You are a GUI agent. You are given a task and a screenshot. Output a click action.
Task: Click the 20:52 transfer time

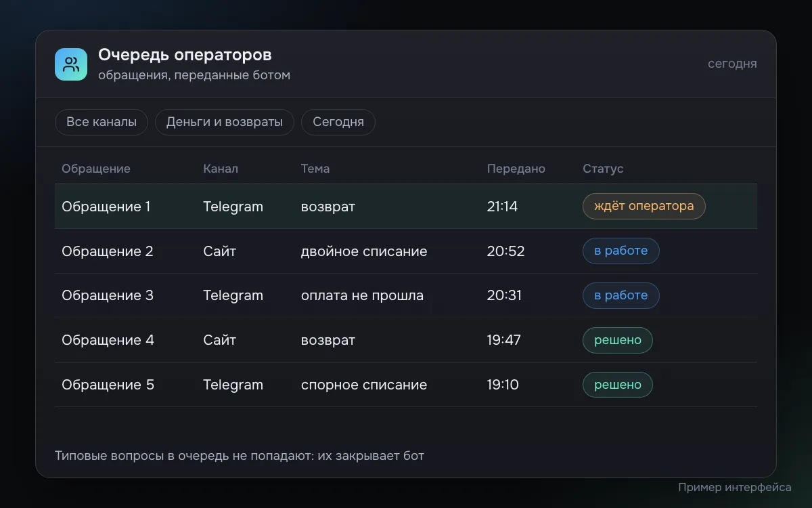(x=506, y=251)
